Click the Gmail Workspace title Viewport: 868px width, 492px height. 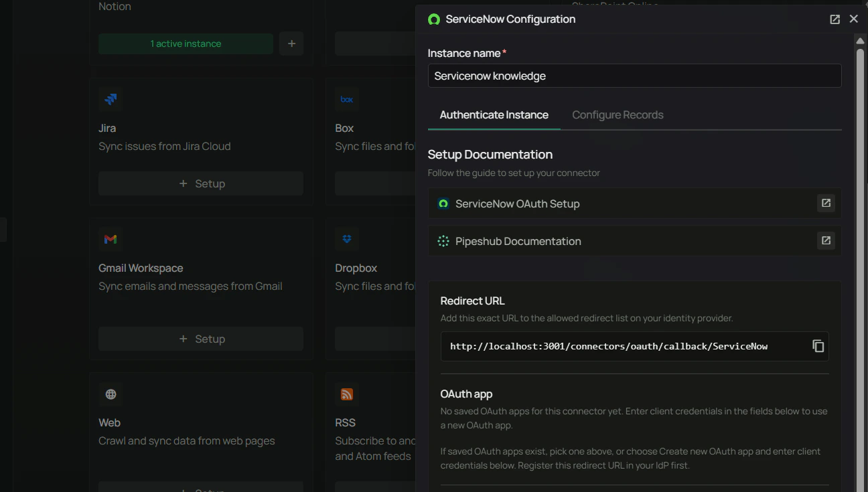click(141, 268)
